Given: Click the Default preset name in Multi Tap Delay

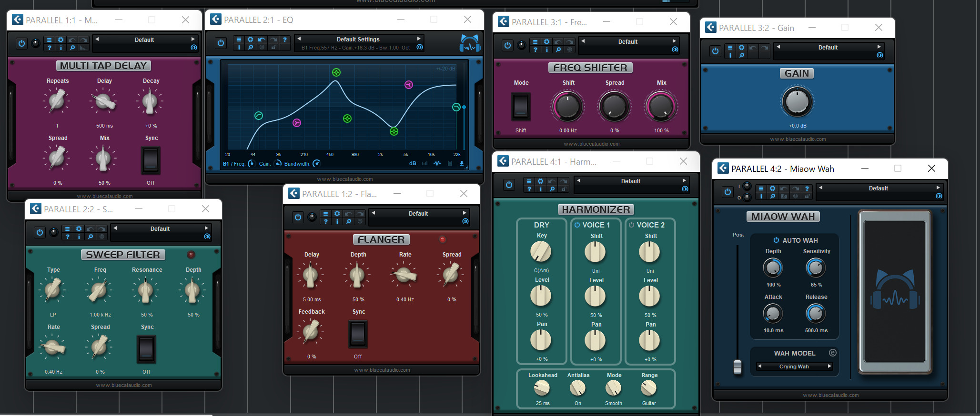Looking at the screenshot, I should click(x=144, y=40).
